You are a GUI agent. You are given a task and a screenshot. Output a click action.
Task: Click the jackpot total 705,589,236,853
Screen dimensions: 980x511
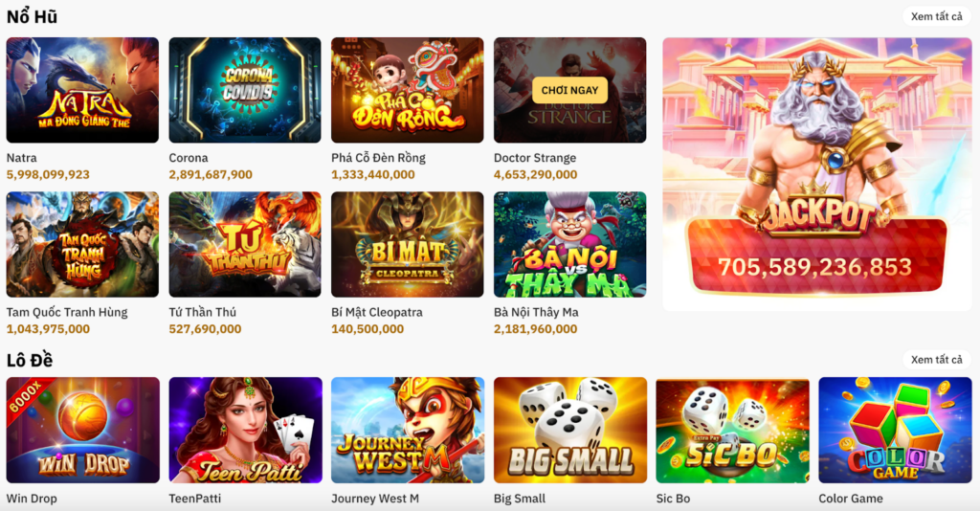[815, 267]
